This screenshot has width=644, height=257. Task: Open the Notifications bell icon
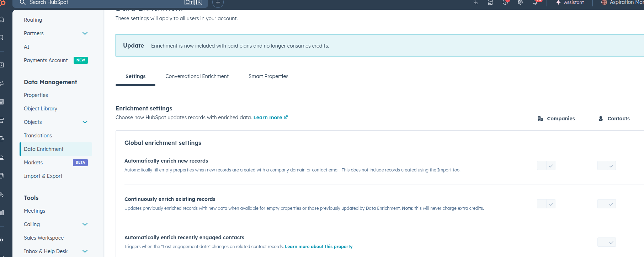pyautogui.click(x=535, y=2)
